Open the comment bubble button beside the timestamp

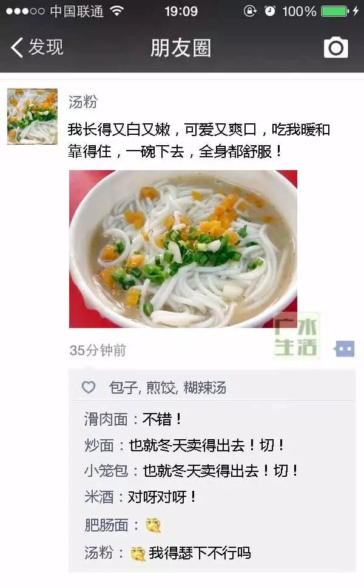345,349
